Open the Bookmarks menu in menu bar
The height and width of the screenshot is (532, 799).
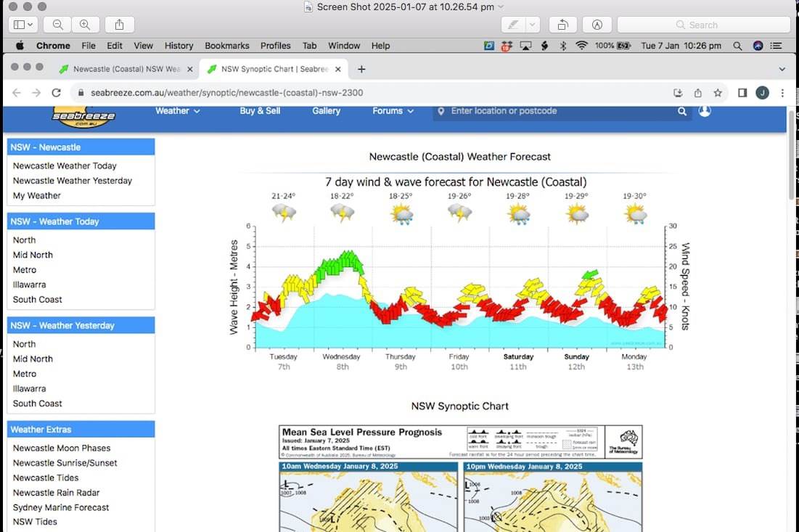click(227, 46)
